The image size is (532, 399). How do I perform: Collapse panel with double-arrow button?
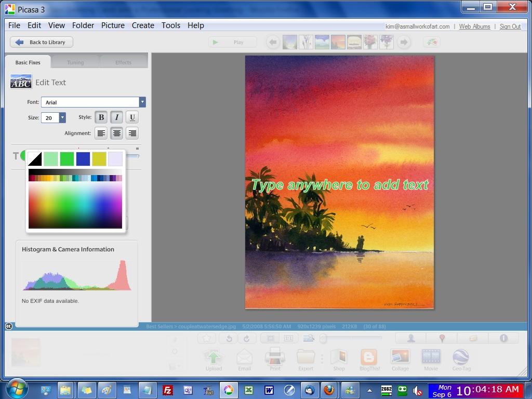click(9, 326)
